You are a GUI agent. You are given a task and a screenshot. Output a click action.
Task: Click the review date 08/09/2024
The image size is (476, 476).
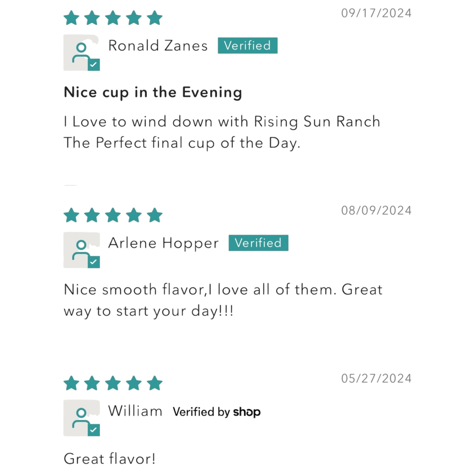pyautogui.click(x=376, y=210)
